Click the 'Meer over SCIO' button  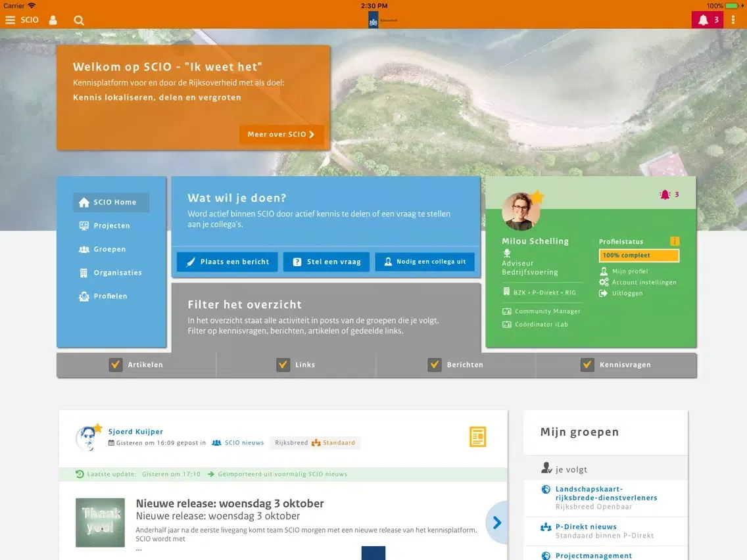point(281,135)
